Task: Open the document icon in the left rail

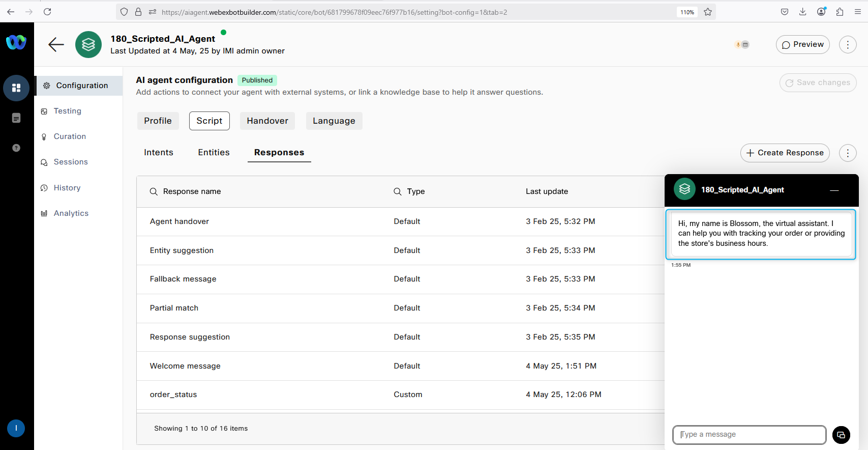Action: (x=16, y=118)
